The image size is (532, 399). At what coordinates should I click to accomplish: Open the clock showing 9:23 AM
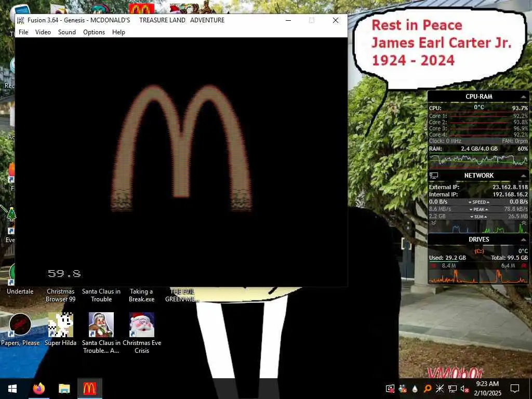coord(487,389)
